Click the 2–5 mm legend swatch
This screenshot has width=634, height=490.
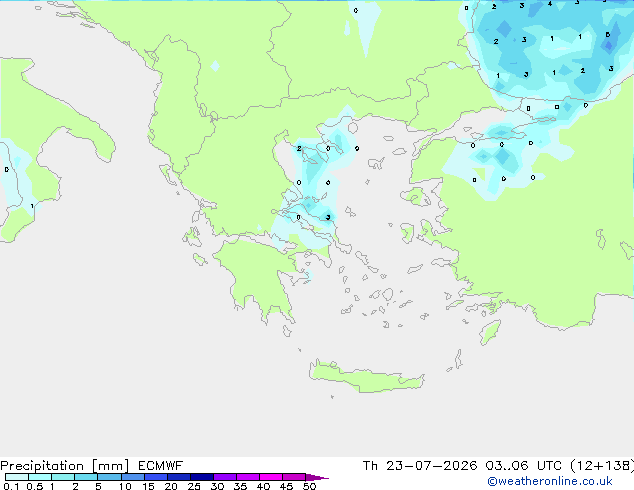86,477
